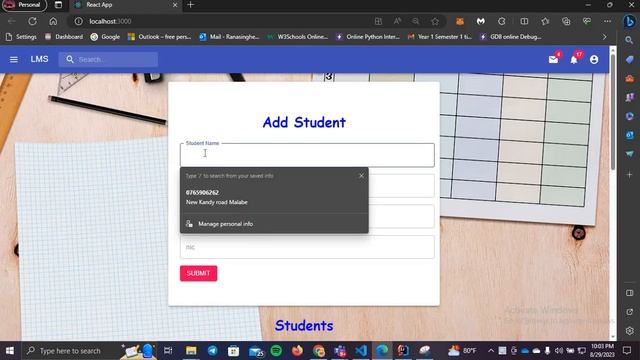Open Dashboard bookmark
Viewport: 640px width, 360px height.
click(x=64, y=37)
